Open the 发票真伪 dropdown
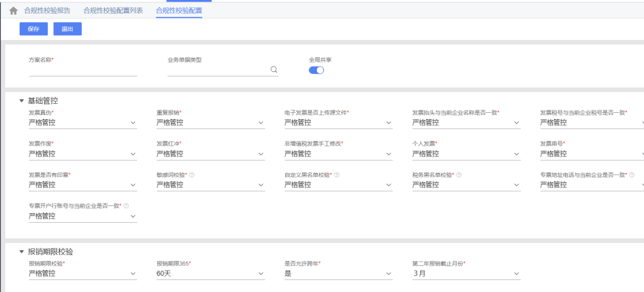 click(x=82, y=122)
